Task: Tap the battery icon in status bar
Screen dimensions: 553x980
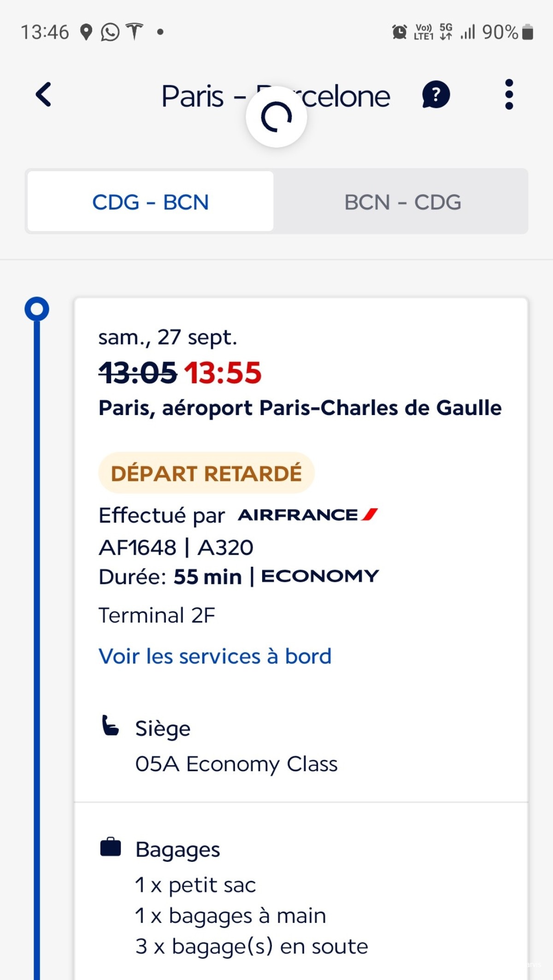Action: (528, 32)
